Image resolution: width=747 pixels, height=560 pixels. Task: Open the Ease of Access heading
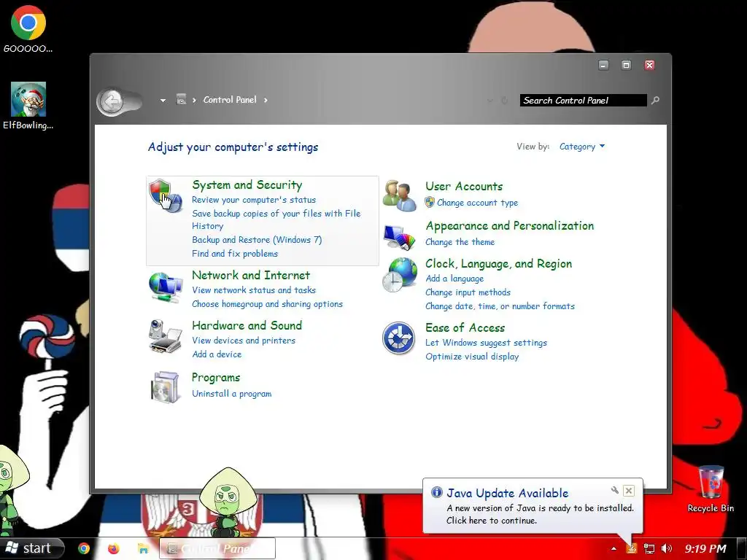465,327
